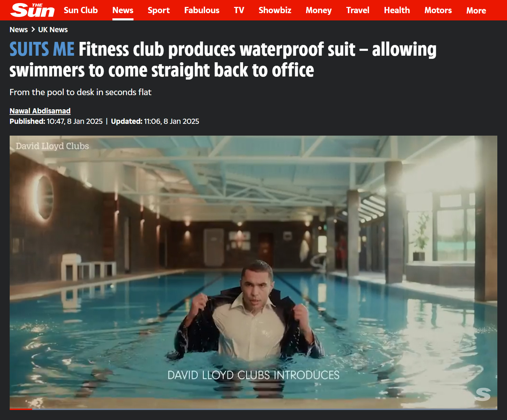This screenshot has width=507, height=420.
Task: Select the News tab
Action: tap(123, 10)
